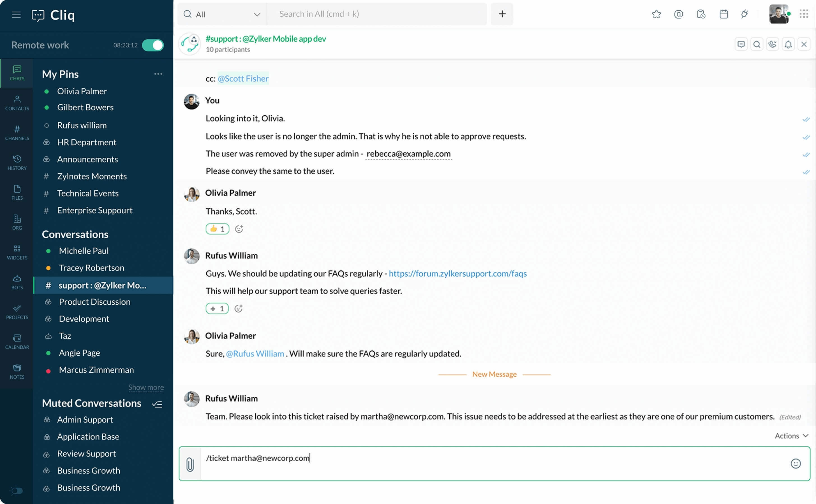The height and width of the screenshot is (504, 816).
Task: Start a call in the channel header
Action: click(x=772, y=44)
